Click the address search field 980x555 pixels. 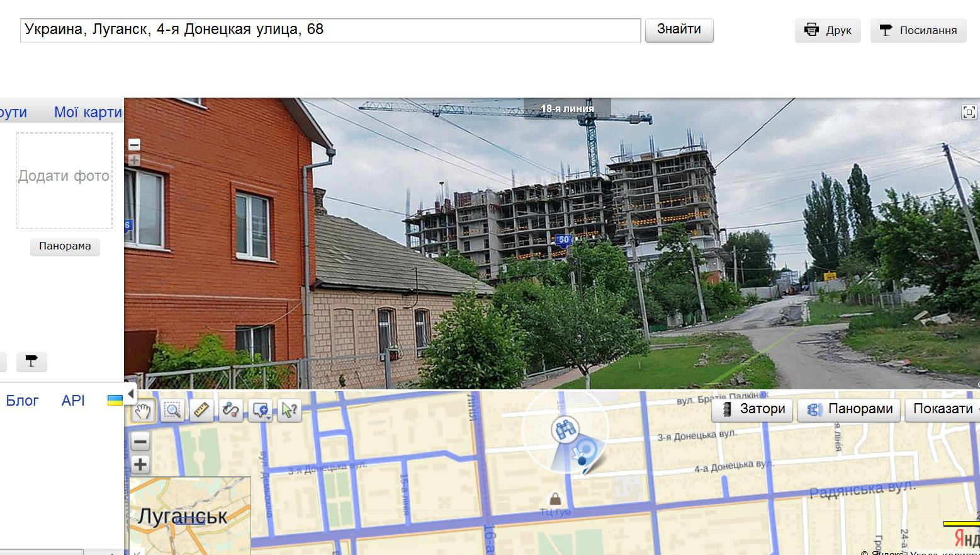pyautogui.click(x=330, y=30)
